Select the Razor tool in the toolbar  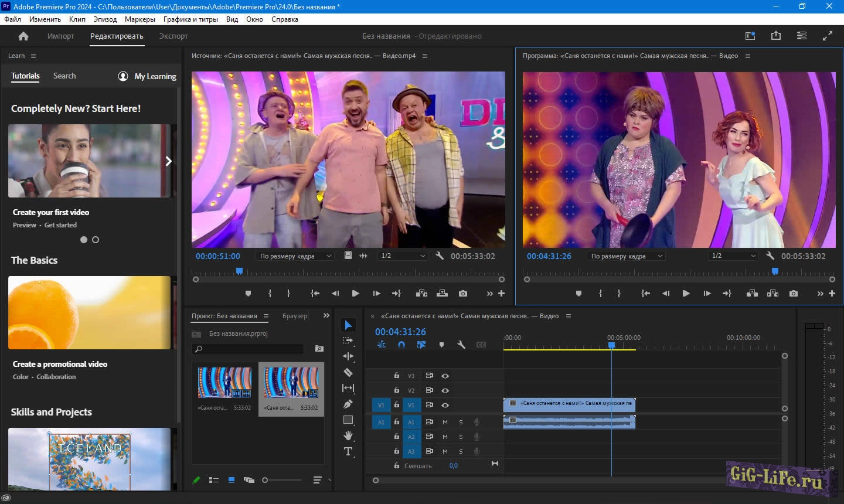[348, 372]
